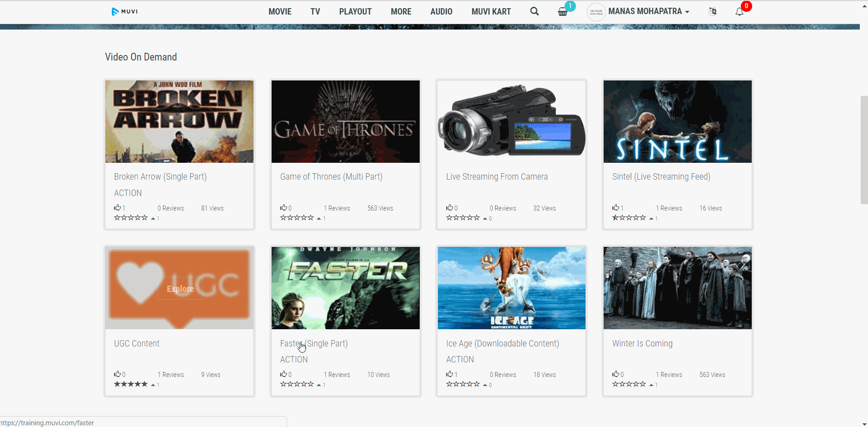Click ACTION genre under Faster

294,359
